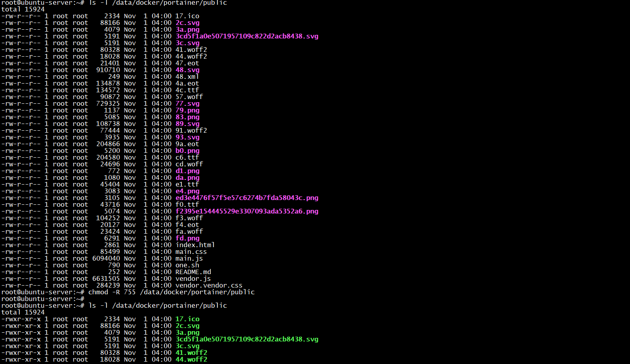Click the file name d1.png
The height and width of the screenshot is (364, 630).
point(187,171)
